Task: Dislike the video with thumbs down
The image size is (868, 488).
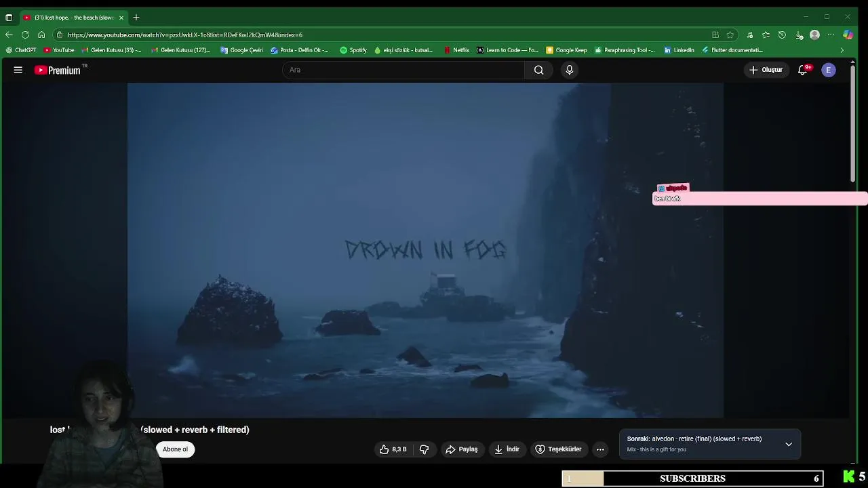Action: 425,449
